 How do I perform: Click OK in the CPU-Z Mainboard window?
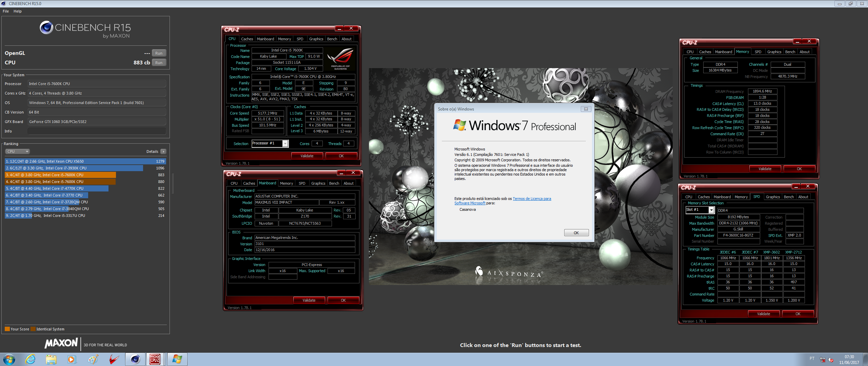coord(343,300)
